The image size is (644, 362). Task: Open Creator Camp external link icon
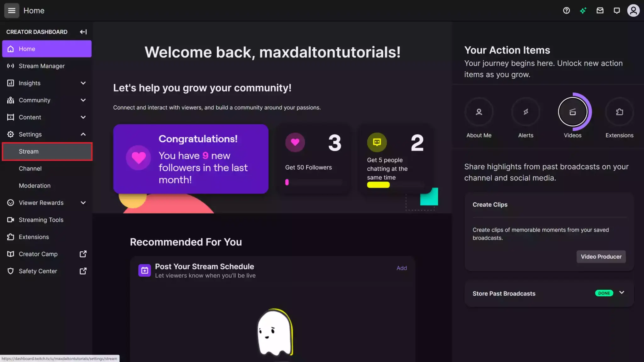coord(83,254)
